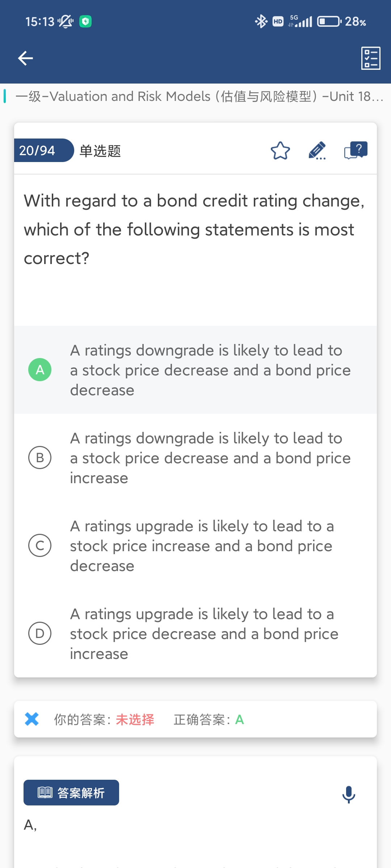391x868 pixels.
Task: Tap the back arrow in header
Action: (25, 58)
